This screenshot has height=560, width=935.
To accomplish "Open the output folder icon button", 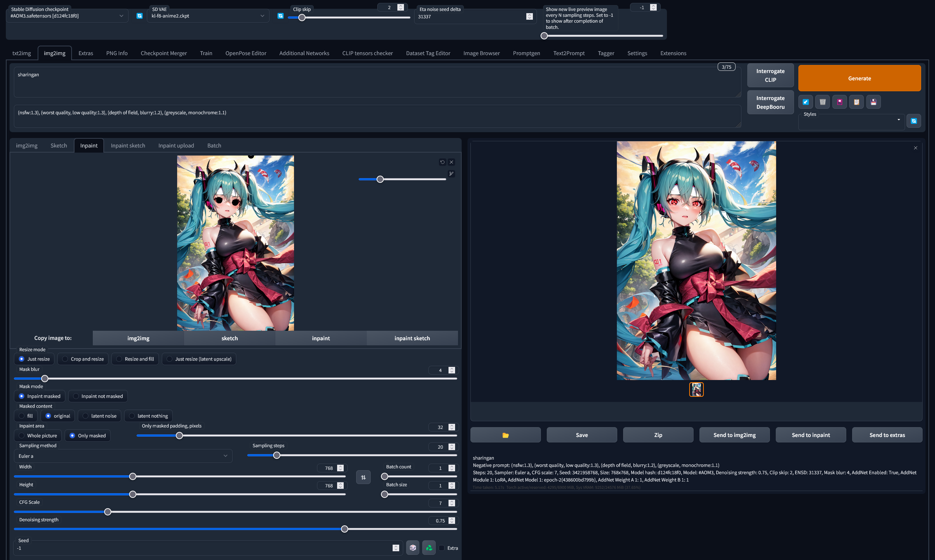I will click(505, 435).
